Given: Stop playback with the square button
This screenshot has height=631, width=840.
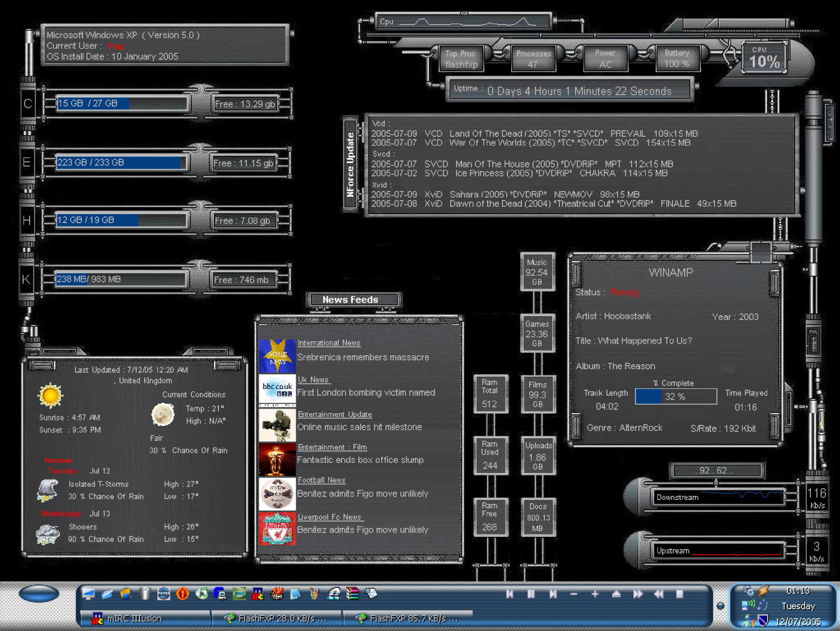Looking at the screenshot, I should tap(680, 594).
